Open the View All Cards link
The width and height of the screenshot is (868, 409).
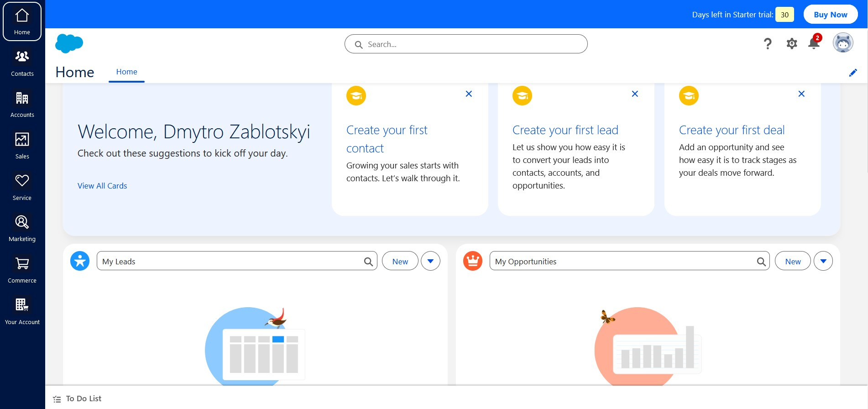click(102, 186)
